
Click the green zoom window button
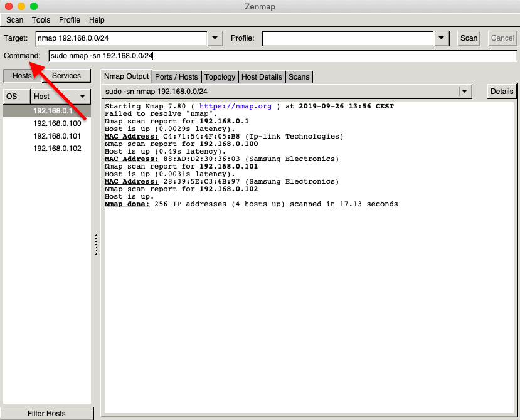34,6
